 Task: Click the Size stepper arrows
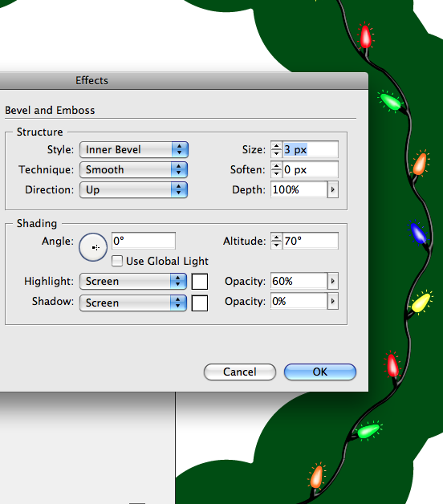(x=276, y=149)
